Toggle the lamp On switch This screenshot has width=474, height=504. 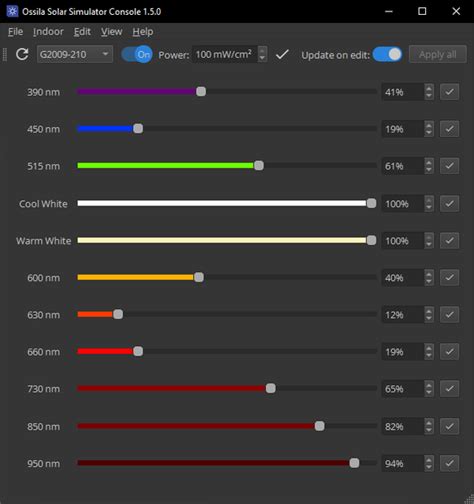coord(137,54)
